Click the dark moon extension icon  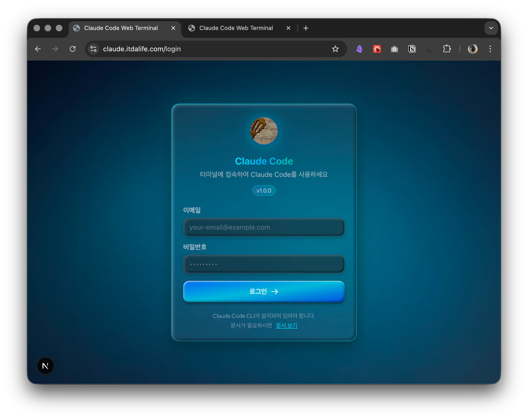click(429, 49)
